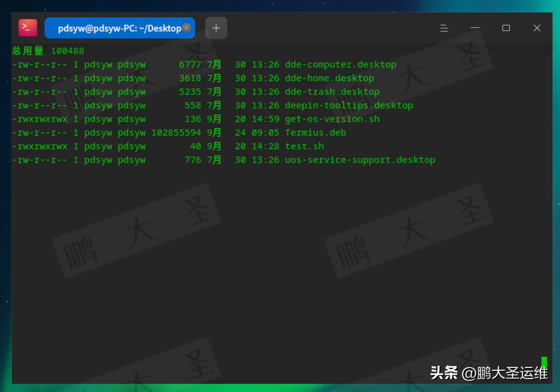Click the time 09:05 in Termius.deb row
The height and width of the screenshot is (392, 560).
point(265,133)
